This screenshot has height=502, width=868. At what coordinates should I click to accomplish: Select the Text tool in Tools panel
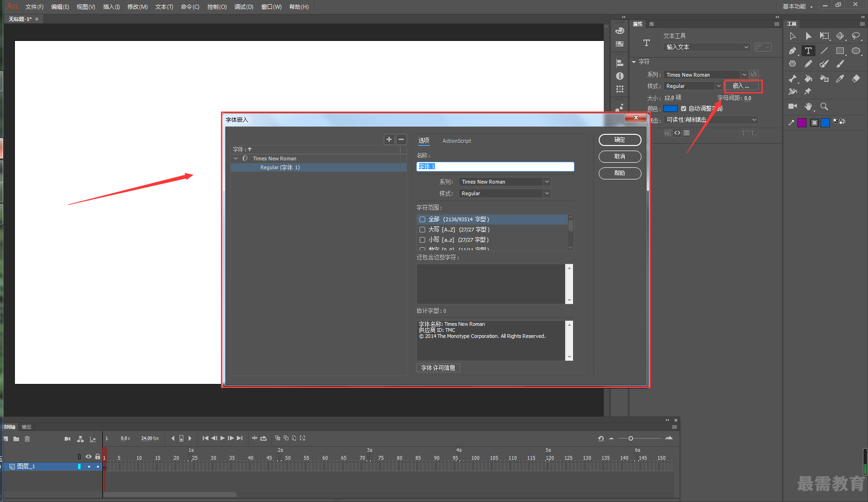(x=808, y=51)
